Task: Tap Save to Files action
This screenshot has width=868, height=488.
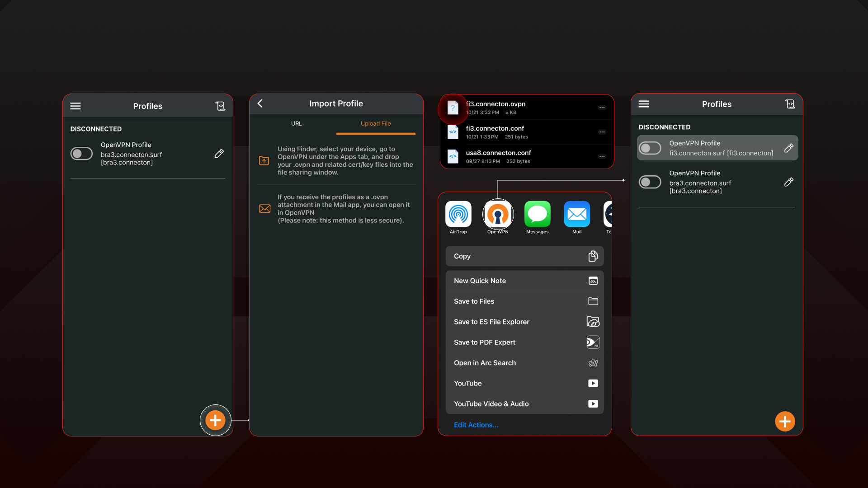Action: point(524,301)
